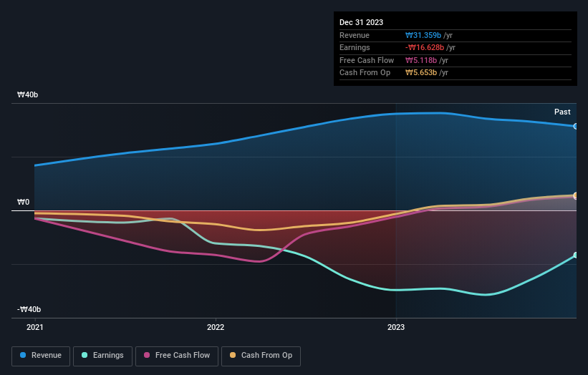Select the Revenue endpoint marker on chart
The width and height of the screenshot is (588, 375).
(x=576, y=126)
